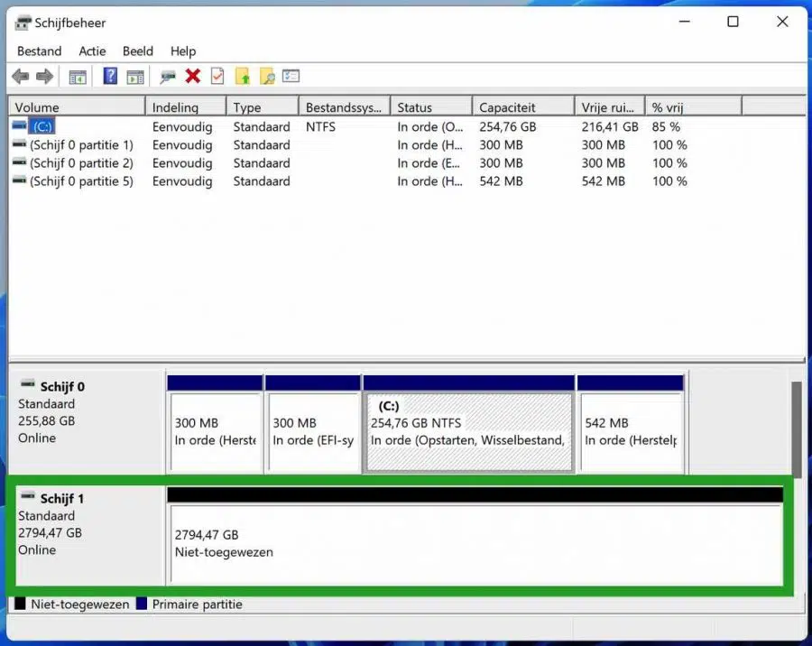This screenshot has width=812, height=646.
Task: Sort by the Indeling column header
Action: pyautogui.click(x=186, y=107)
